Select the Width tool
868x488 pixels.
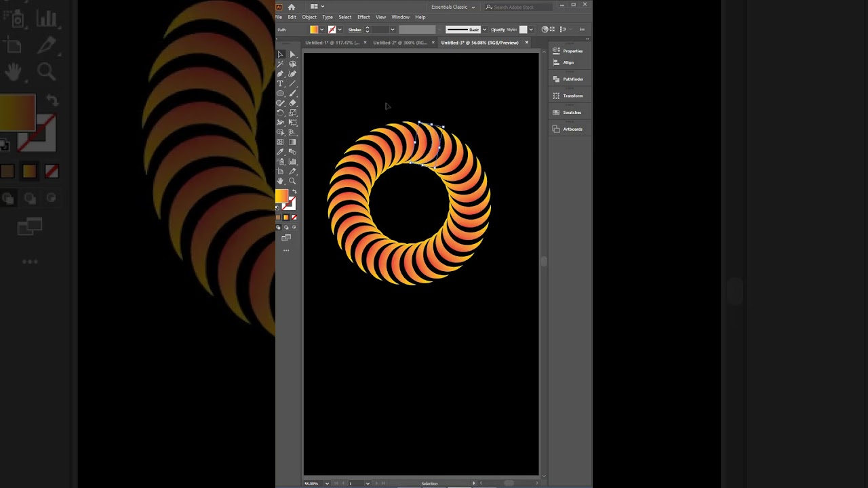click(x=280, y=123)
